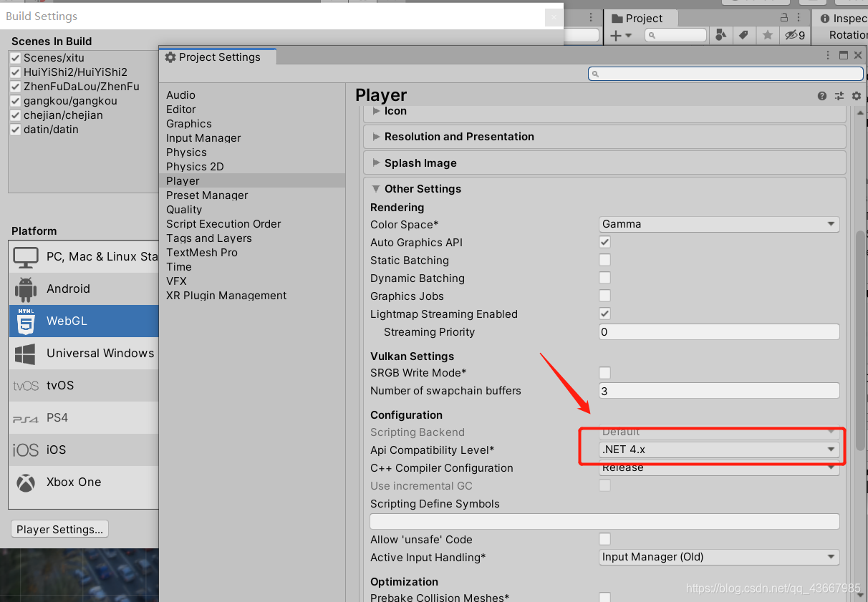Open Active Input Handling dropdown

point(719,557)
